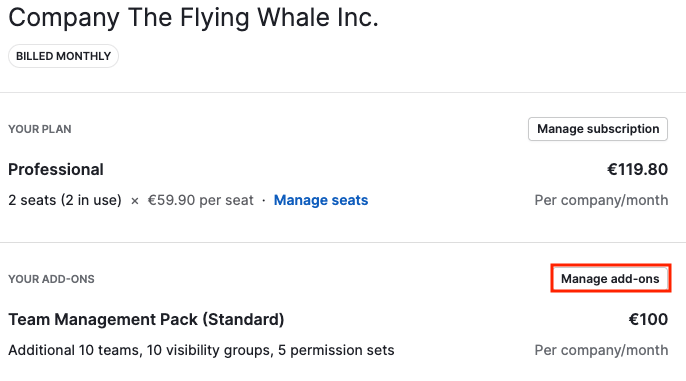686x381 pixels.
Task: Click Per company/month under the €119.80 price
Action: point(601,200)
